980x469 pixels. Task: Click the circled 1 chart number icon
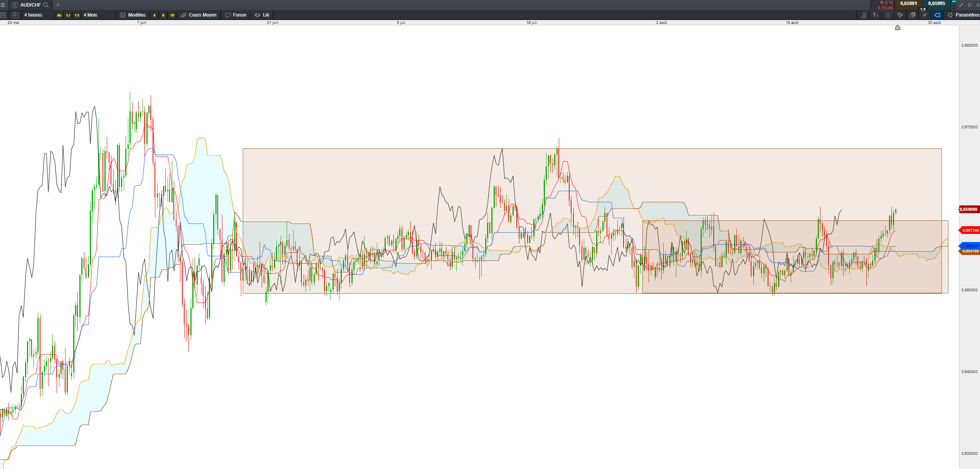[15, 5]
